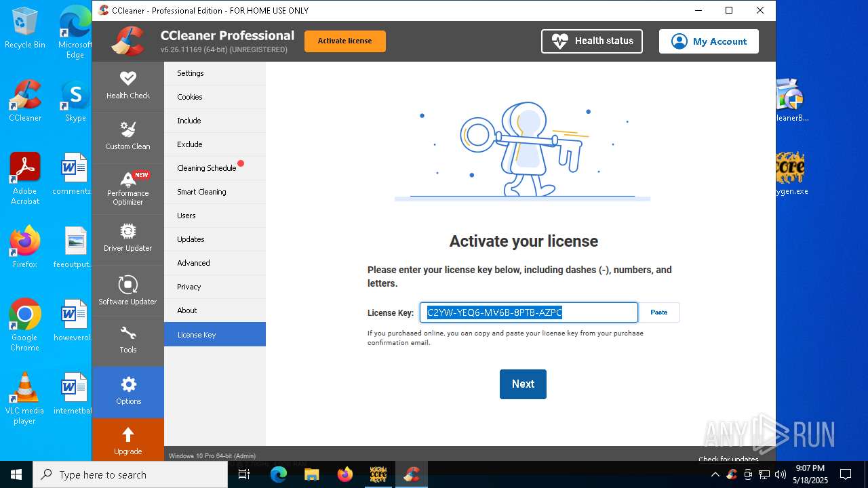Select the comments Word document on desktop
The image size is (868, 488).
click(x=73, y=175)
